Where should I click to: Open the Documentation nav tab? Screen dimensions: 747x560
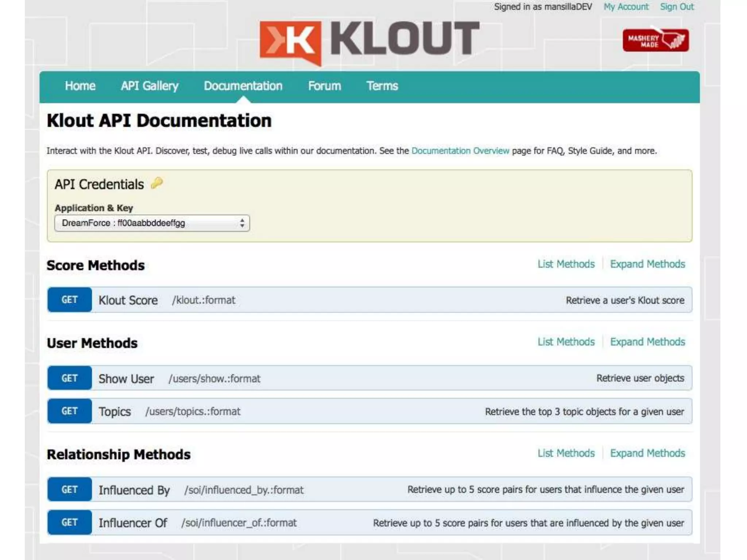[243, 86]
